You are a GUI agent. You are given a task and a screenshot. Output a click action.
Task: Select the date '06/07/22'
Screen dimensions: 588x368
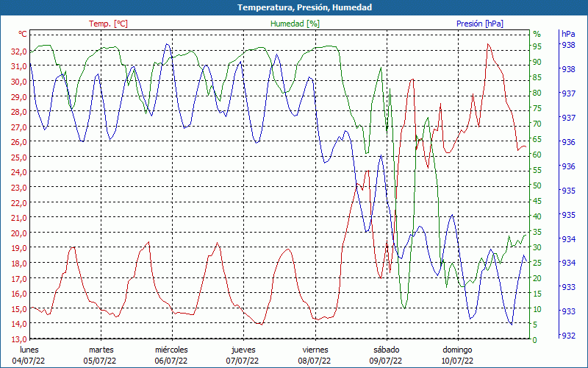(171, 361)
